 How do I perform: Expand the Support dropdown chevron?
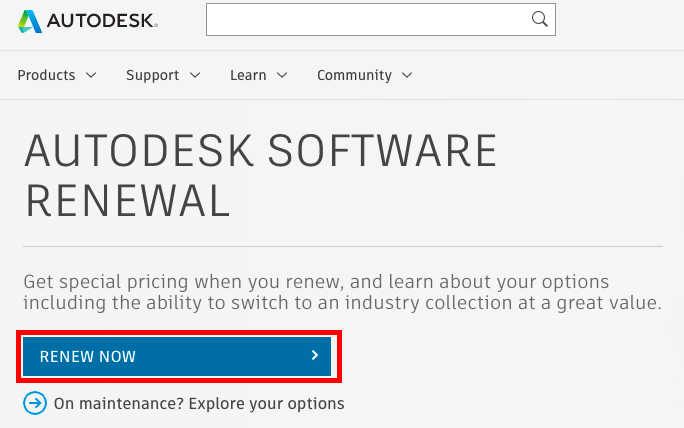tap(195, 75)
